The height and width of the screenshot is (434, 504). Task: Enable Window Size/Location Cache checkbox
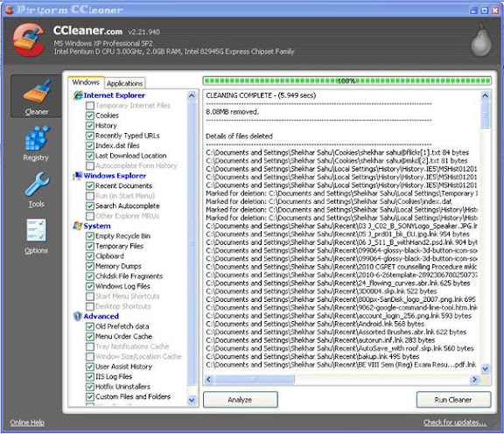point(90,356)
